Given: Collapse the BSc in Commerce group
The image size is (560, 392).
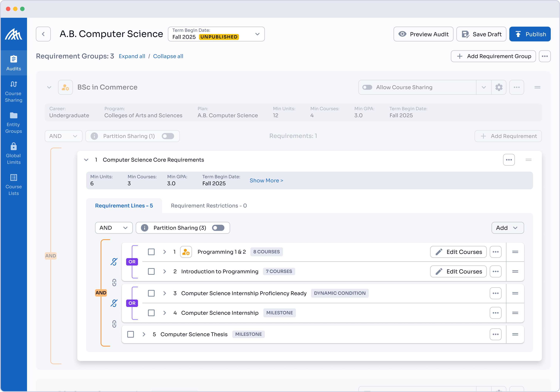Looking at the screenshot, I should pyautogui.click(x=49, y=87).
